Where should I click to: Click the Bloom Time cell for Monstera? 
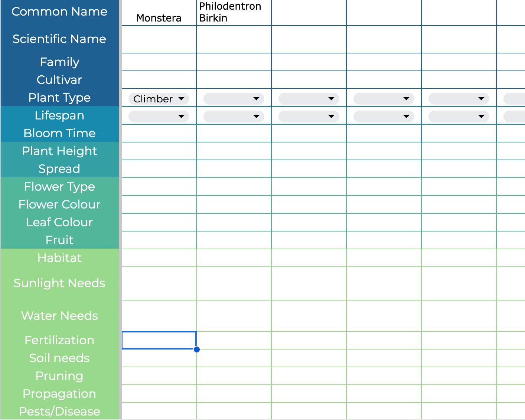[x=159, y=133]
